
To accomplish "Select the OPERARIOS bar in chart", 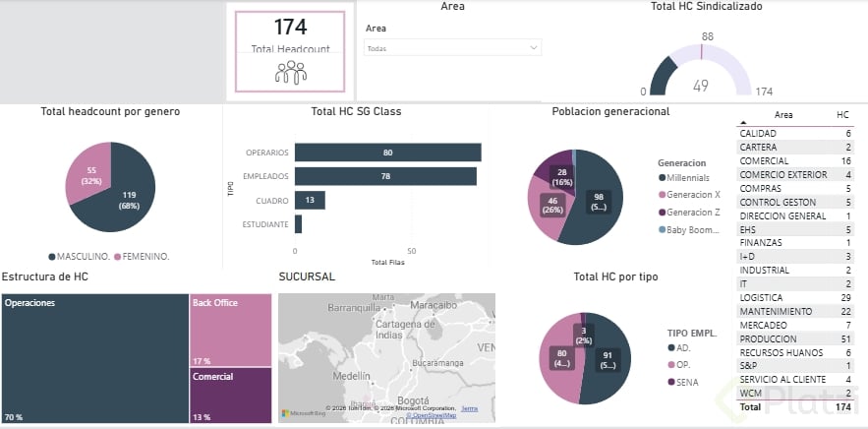I will 387,153.
